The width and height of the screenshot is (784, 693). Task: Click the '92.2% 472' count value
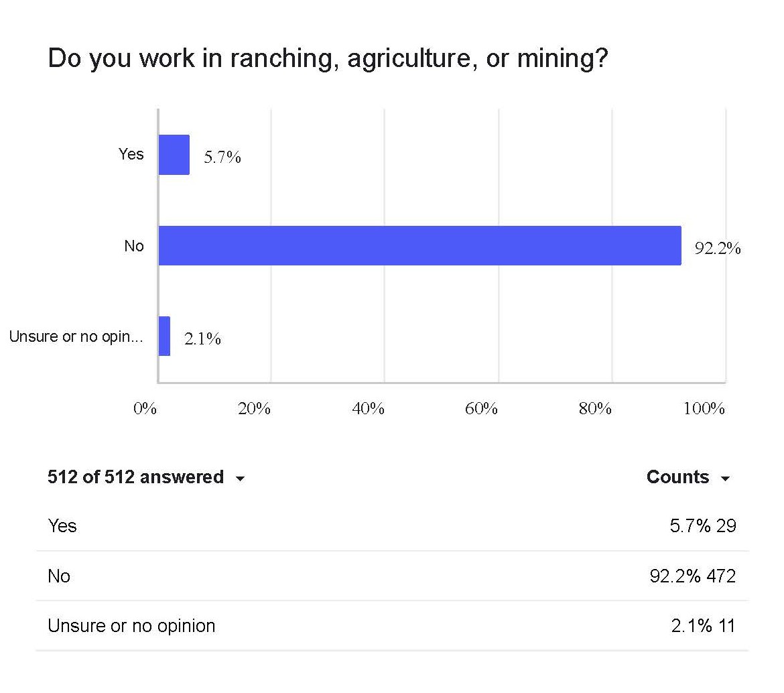pyautogui.click(x=692, y=576)
